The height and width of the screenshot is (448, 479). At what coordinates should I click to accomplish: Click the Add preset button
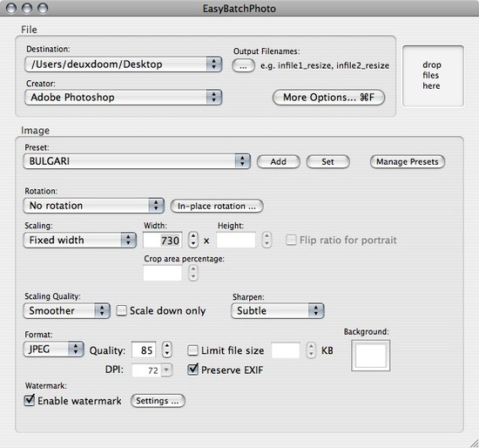pyautogui.click(x=279, y=161)
